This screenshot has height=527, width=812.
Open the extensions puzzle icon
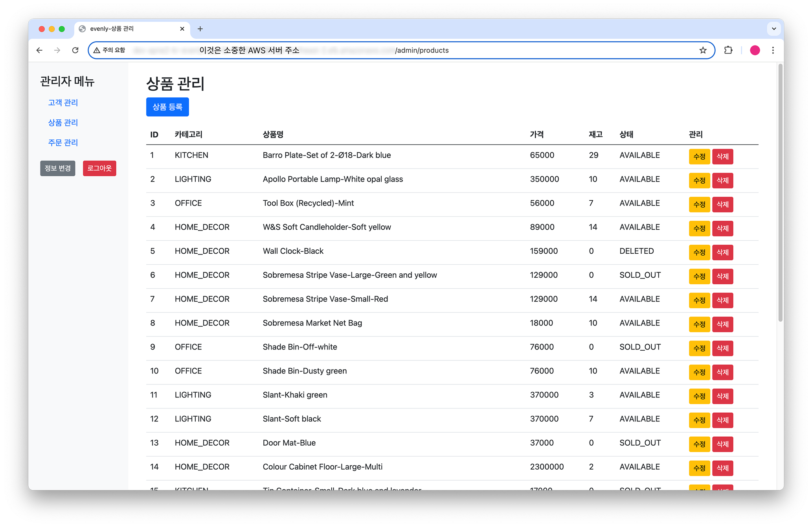(728, 50)
